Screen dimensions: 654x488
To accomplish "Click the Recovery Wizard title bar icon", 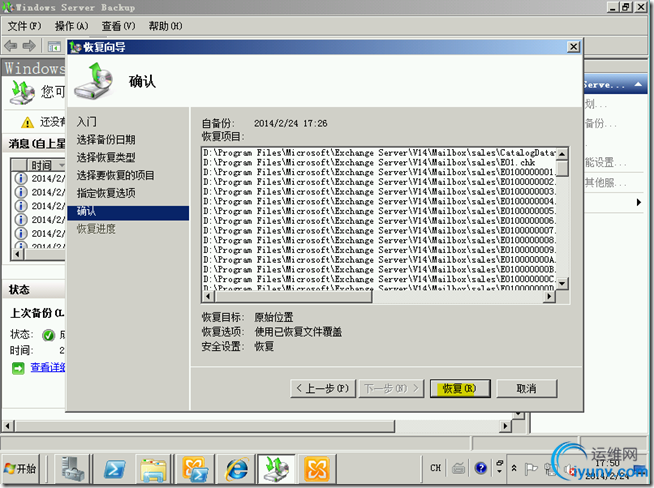I will click(75, 47).
